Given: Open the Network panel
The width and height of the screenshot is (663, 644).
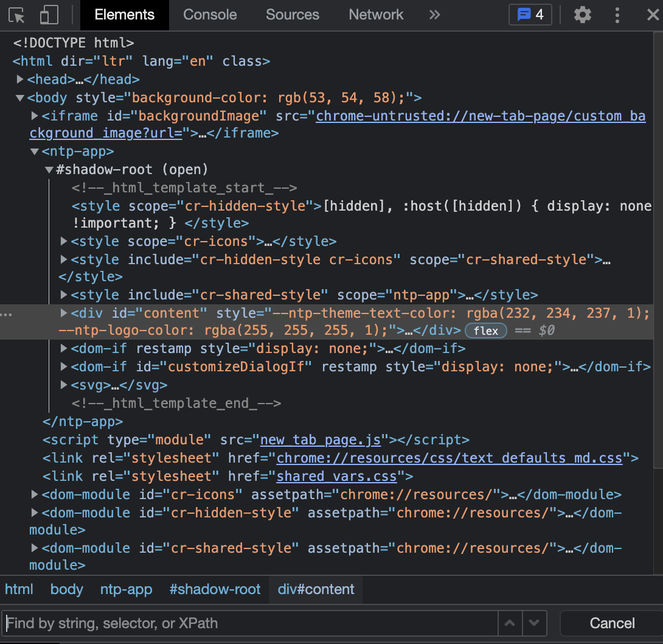Looking at the screenshot, I should point(375,15).
